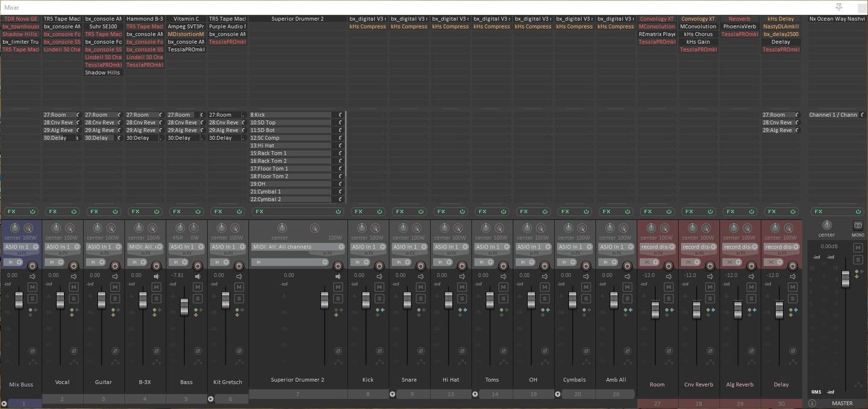The width and height of the screenshot is (868, 409).
Task: Select track number 27 for Room
Action: pyautogui.click(x=657, y=403)
